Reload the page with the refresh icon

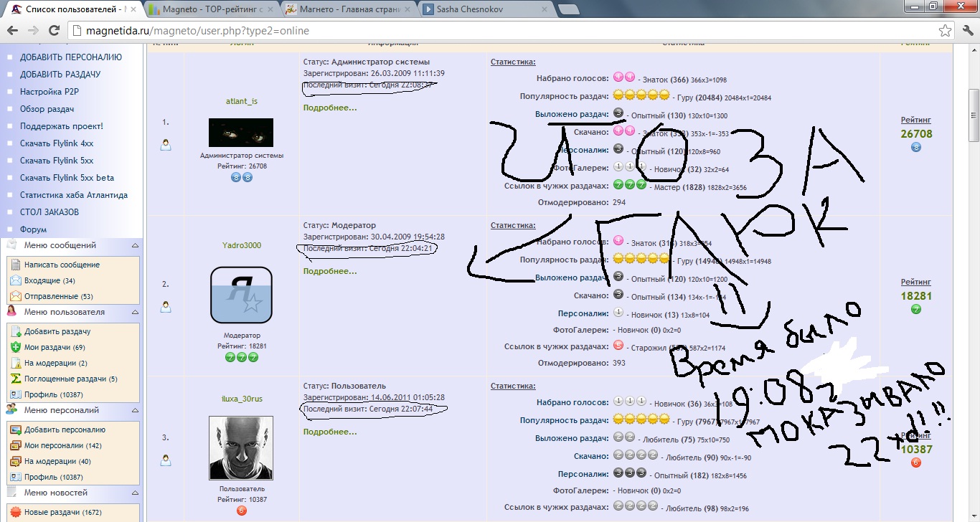[x=53, y=31]
